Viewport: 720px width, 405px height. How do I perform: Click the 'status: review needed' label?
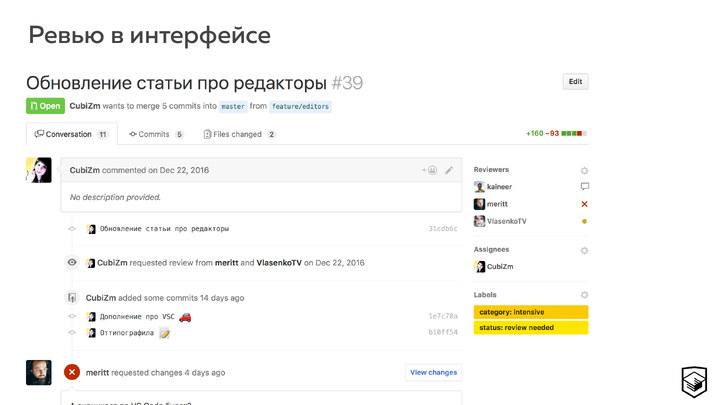531,328
